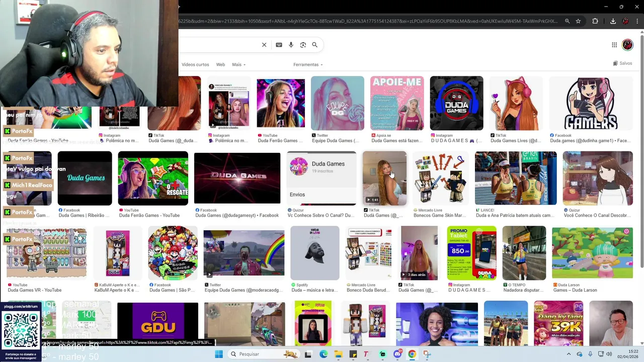Search by image with the Google Lens icon
Screen dimensions: 644x362
click(x=303, y=45)
